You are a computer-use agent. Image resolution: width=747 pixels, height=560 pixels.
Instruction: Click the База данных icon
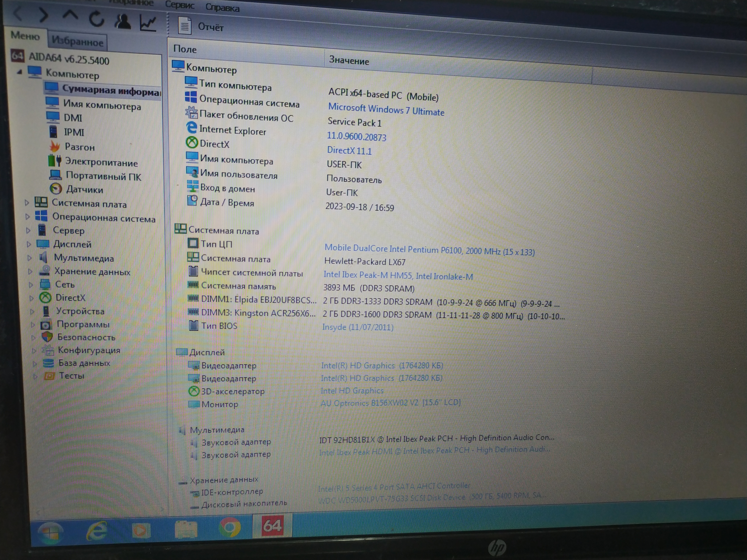click(49, 363)
